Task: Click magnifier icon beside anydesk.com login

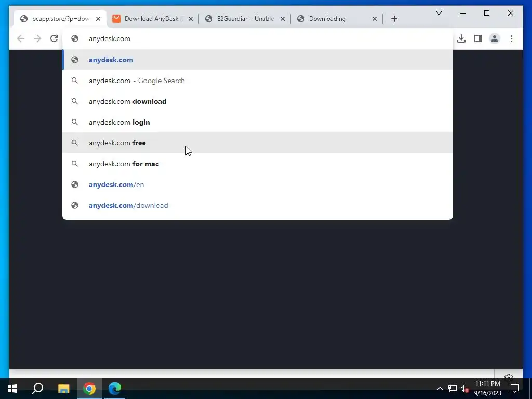Action: click(75, 122)
